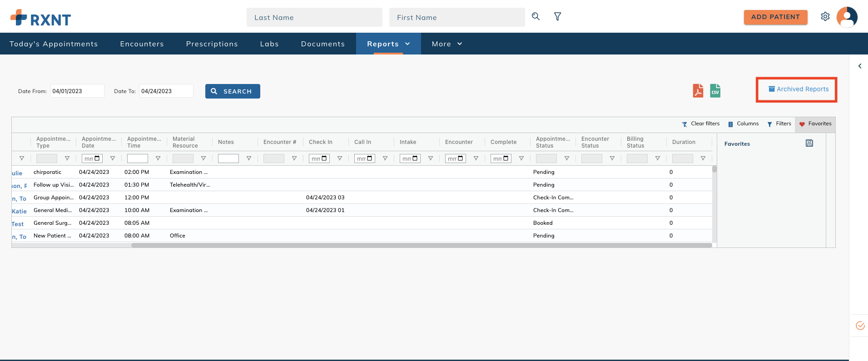Expand the More dropdown menu
868x361 pixels.
coord(447,44)
